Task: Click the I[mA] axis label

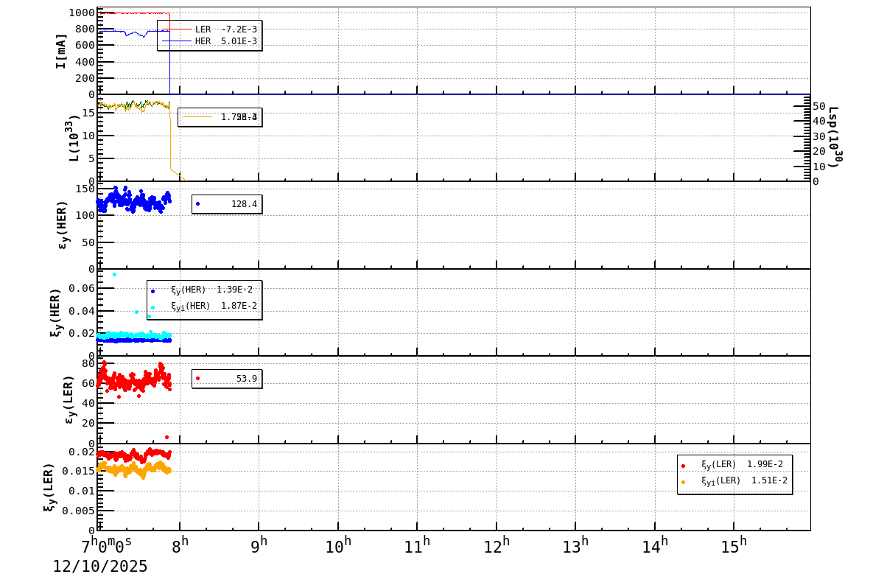Action: tap(61, 51)
